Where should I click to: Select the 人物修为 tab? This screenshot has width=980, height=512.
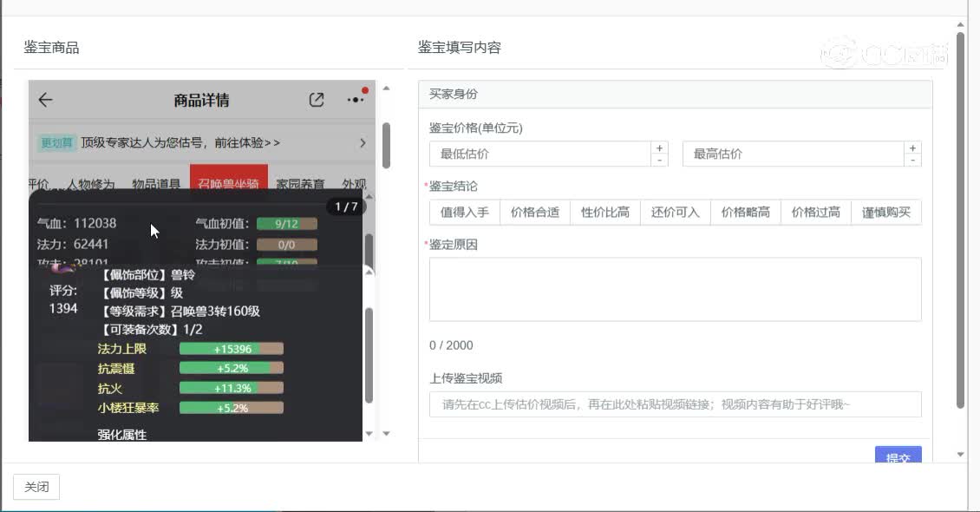91,184
